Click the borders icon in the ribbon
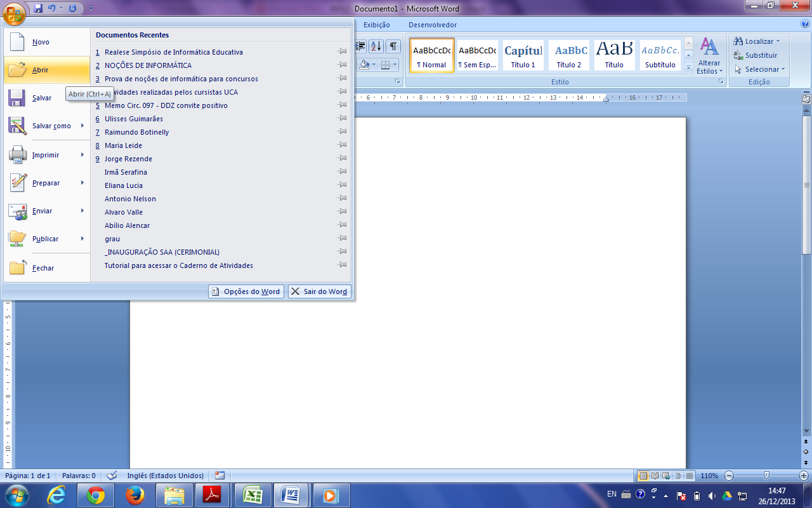 click(385, 64)
